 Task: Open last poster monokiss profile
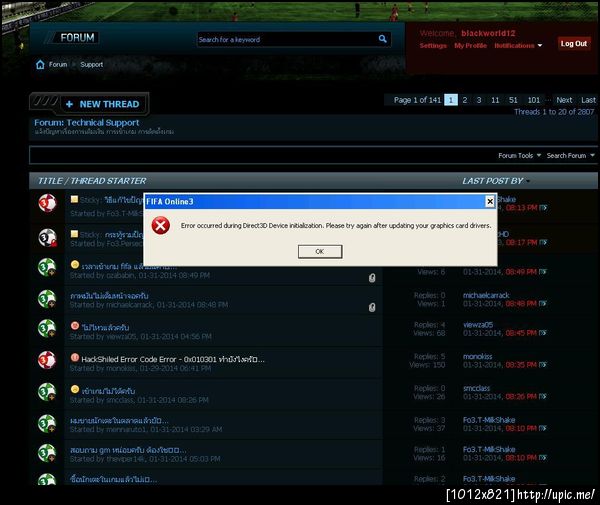[478, 357]
